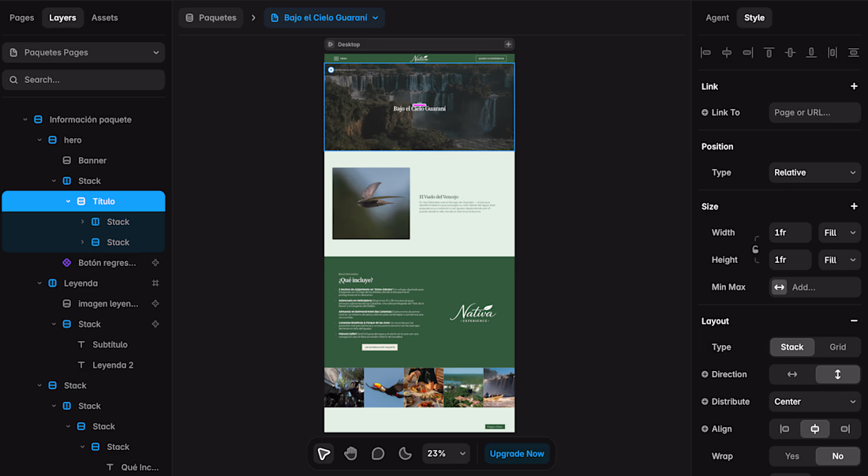868x476 pixels.
Task: Set Align to end
Action: 845,429
